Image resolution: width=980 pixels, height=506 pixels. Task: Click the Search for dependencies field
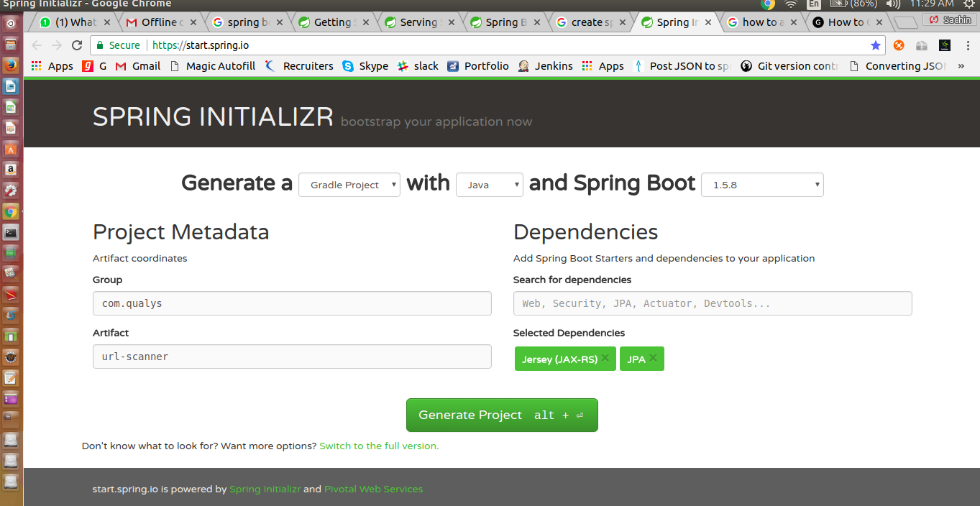click(713, 303)
